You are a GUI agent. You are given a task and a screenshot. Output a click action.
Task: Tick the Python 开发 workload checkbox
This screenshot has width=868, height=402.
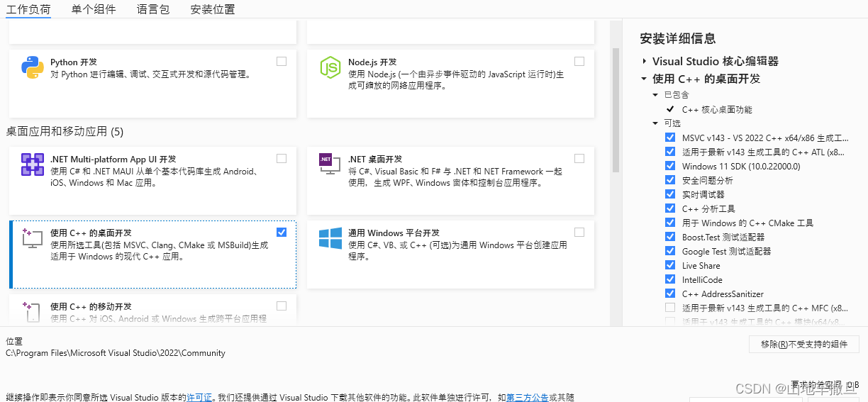(282, 62)
